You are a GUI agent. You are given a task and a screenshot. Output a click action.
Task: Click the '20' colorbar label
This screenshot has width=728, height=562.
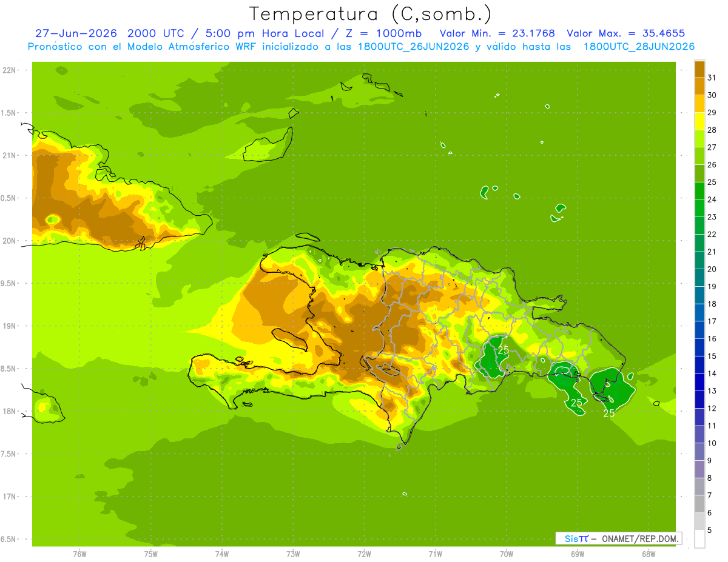click(x=712, y=269)
